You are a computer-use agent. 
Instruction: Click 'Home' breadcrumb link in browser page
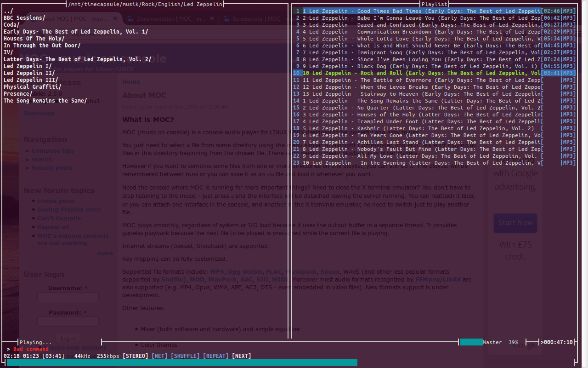point(131,81)
